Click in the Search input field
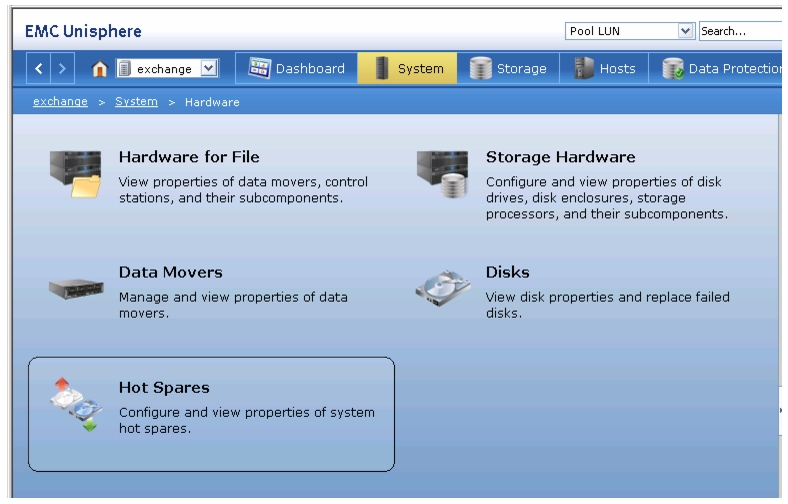Viewport: 788px width, 504px height. tap(741, 31)
